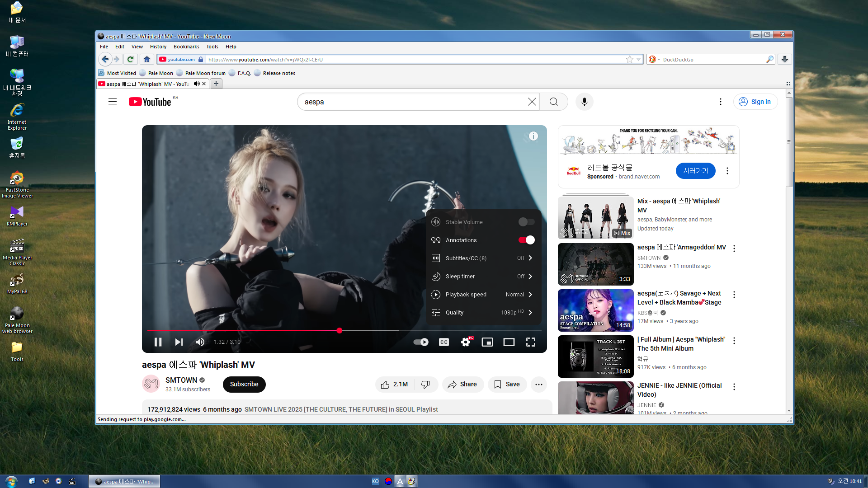This screenshot has height=488, width=868.
Task: Toggle the autoplay switch in player
Action: [421, 342]
